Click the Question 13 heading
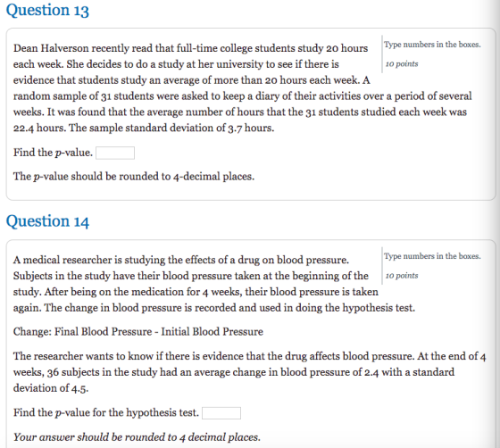Image resolution: width=500 pixels, height=448 pixels. [x=47, y=10]
